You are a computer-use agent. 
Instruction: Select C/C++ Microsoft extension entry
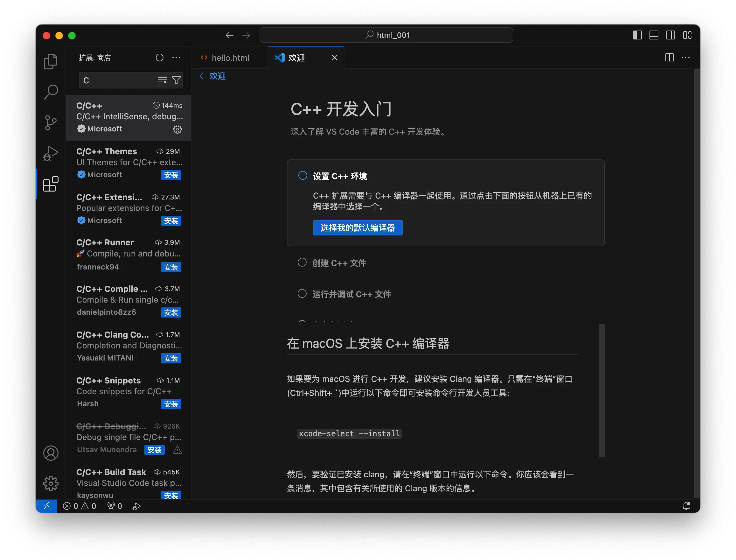(128, 117)
